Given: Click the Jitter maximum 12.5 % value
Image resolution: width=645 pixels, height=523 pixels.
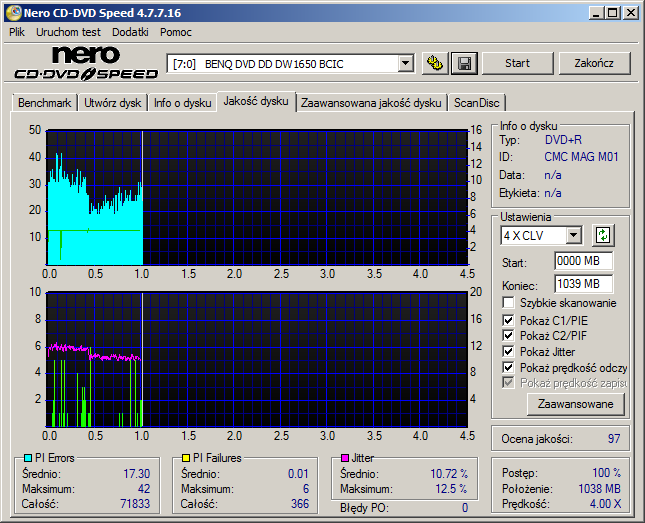Looking at the screenshot, I should tap(451, 489).
